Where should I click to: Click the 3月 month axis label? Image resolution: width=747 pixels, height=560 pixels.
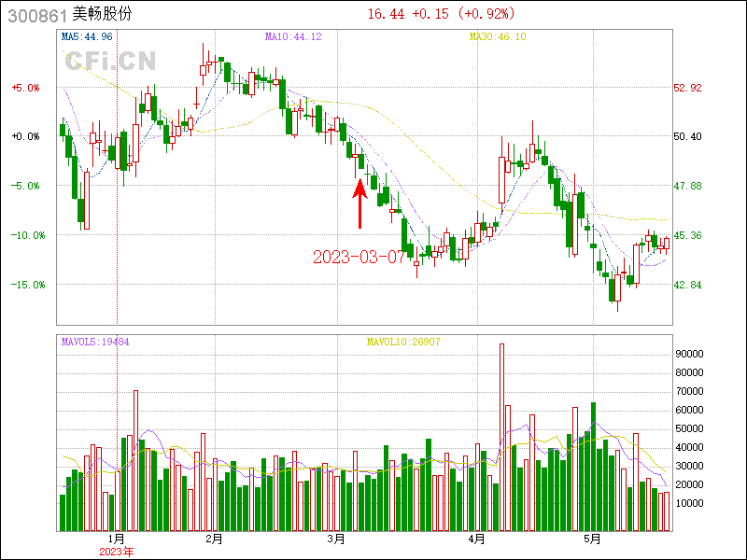click(336, 539)
